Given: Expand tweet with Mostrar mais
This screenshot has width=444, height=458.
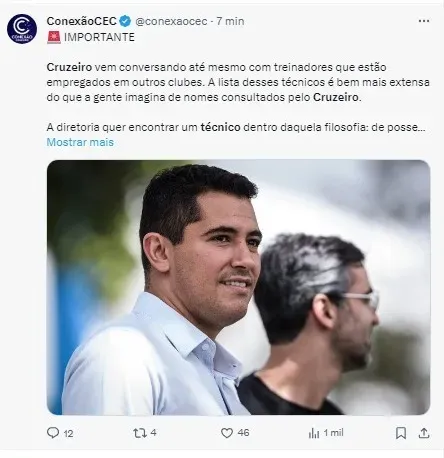Looking at the screenshot, I should [x=80, y=142].
